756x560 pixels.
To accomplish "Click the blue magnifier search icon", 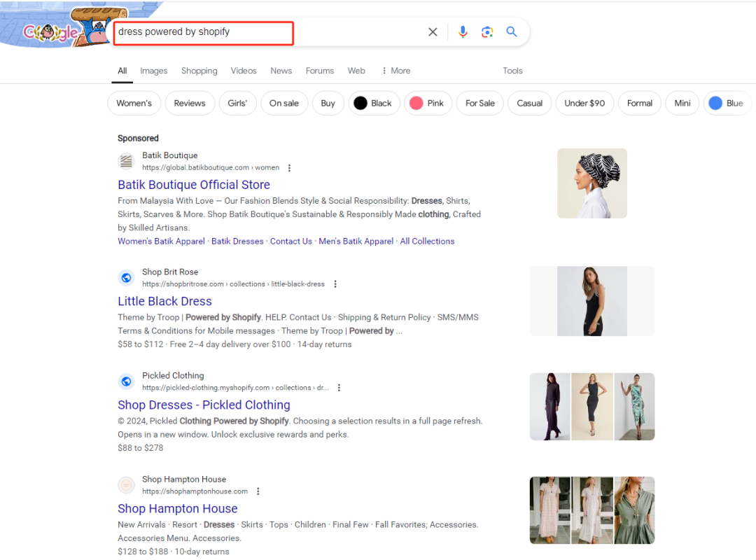I will [512, 32].
